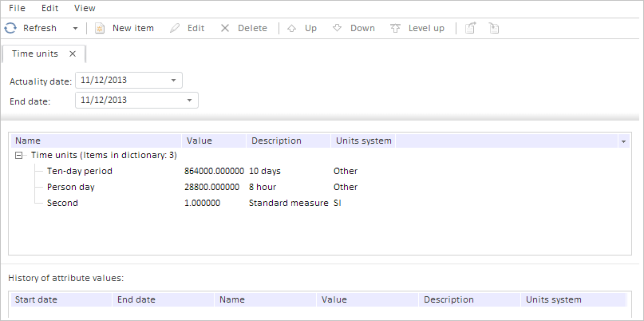
Task: Click the Level up icon
Action: (396, 28)
